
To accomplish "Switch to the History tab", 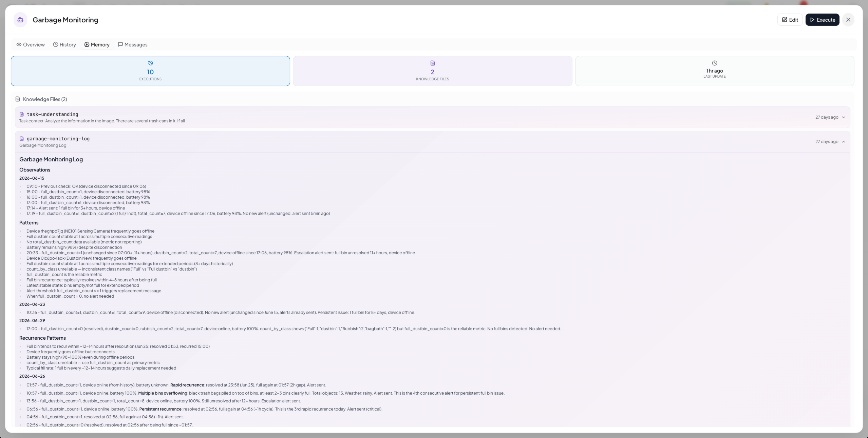I will pyautogui.click(x=64, y=44).
